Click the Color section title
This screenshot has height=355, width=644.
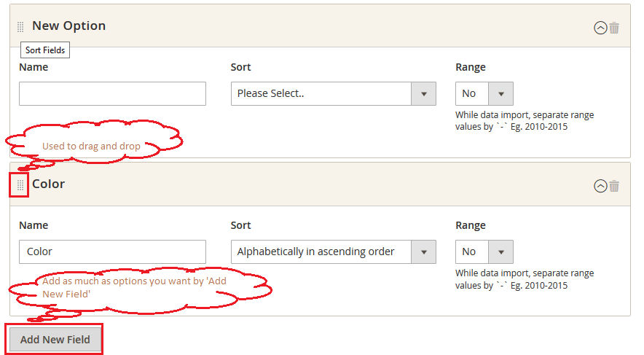pyautogui.click(x=48, y=184)
